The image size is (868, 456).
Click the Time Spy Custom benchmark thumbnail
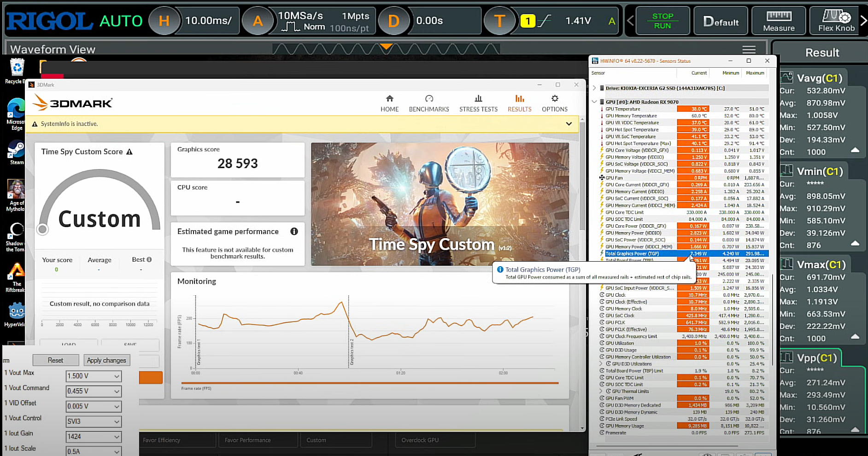[440, 204]
